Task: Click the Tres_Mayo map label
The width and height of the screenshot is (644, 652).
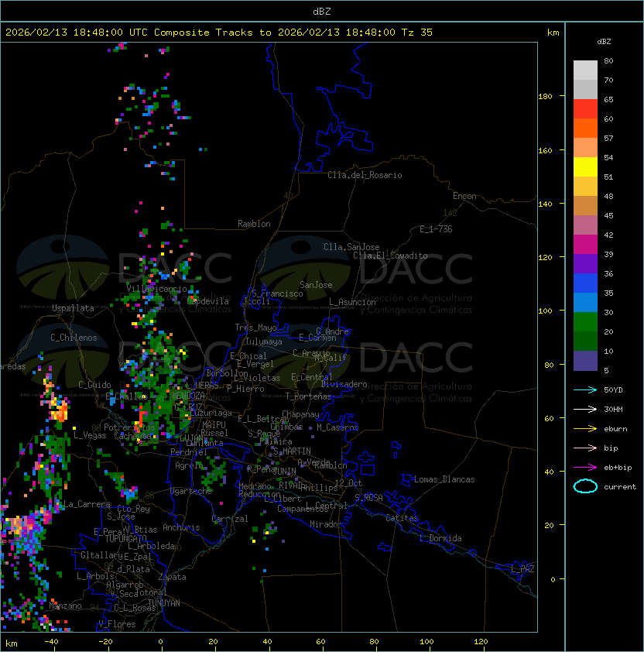Action: pyautogui.click(x=255, y=328)
